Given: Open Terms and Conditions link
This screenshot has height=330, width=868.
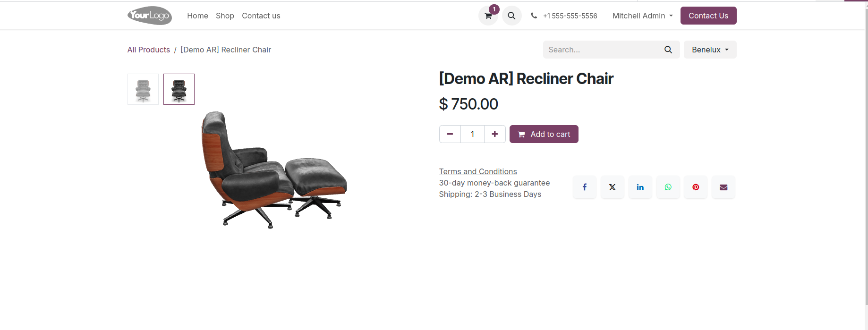Looking at the screenshot, I should [478, 171].
